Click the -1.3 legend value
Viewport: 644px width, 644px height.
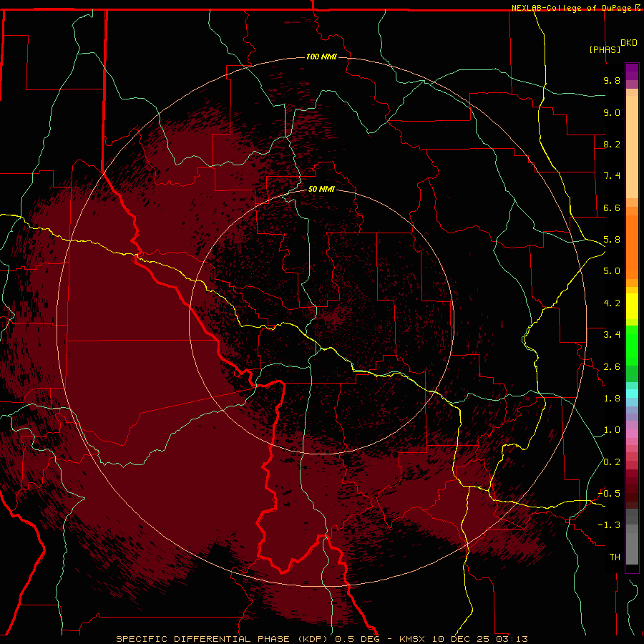point(609,525)
